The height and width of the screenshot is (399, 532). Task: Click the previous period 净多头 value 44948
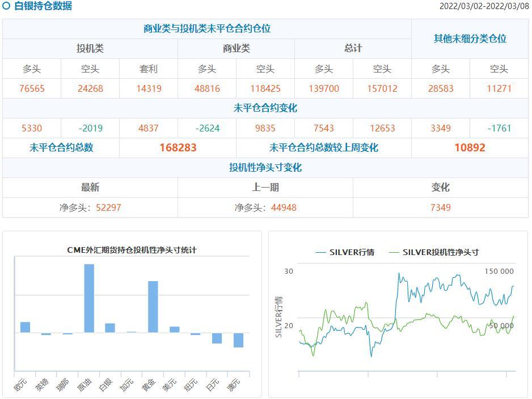(284, 207)
